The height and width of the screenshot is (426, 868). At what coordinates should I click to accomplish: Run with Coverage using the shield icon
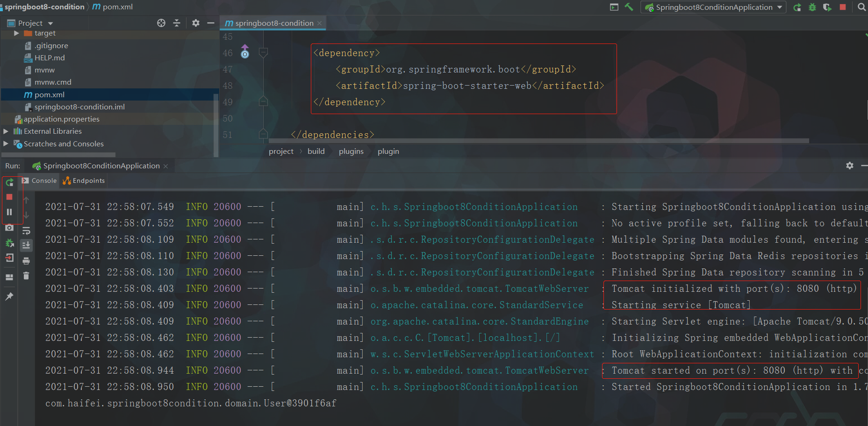click(827, 7)
